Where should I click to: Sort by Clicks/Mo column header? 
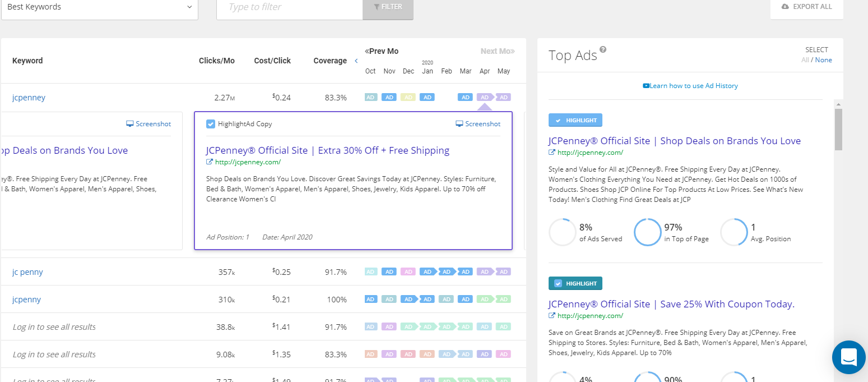[217, 61]
